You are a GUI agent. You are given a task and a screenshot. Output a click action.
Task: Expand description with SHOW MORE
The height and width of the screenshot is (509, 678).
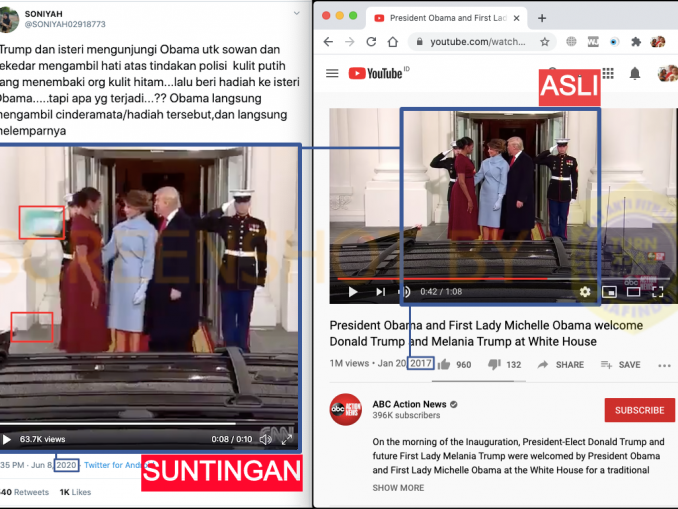point(398,488)
